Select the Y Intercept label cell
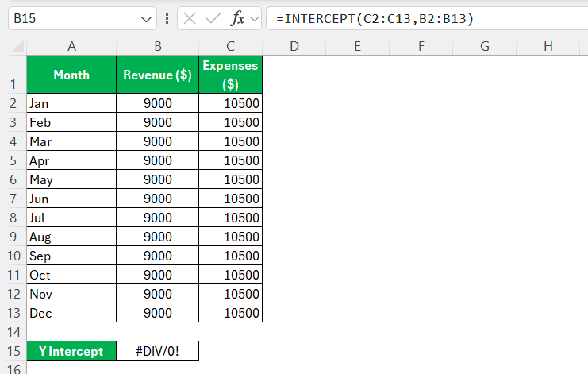The image size is (588, 374). (x=71, y=351)
